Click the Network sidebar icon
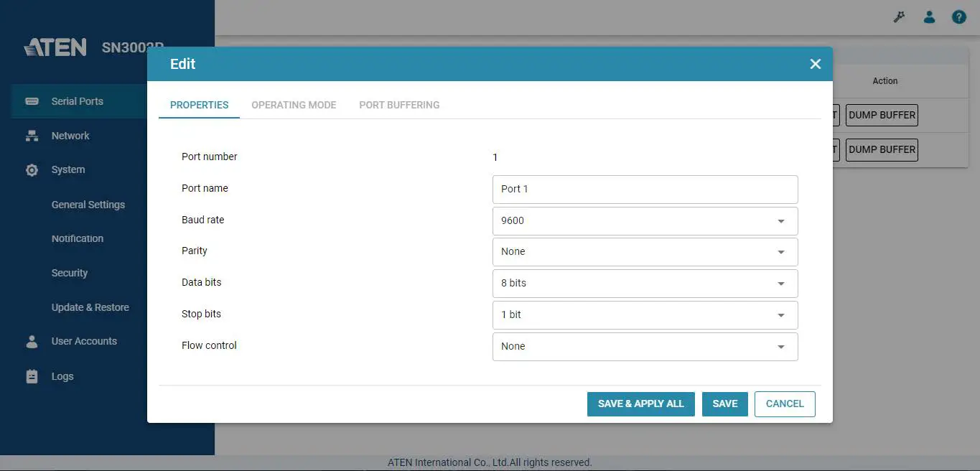This screenshot has height=471, width=980. pyautogui.click(x=32, y=136)
